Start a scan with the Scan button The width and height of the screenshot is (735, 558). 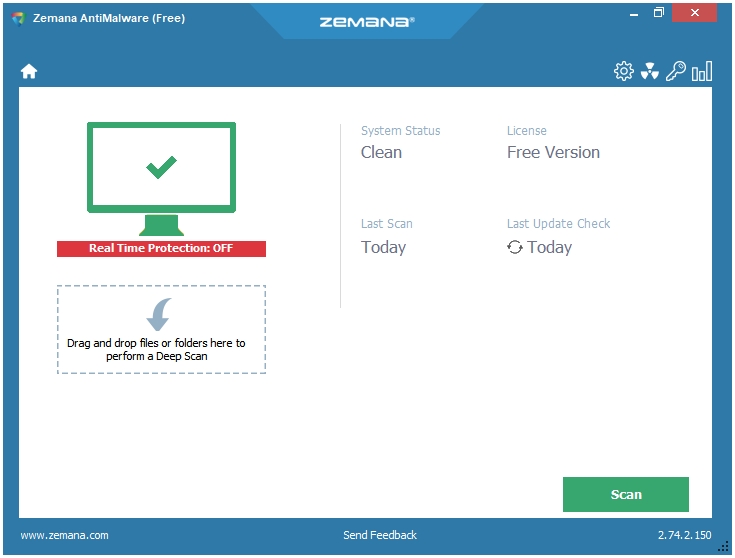(626, 494)
